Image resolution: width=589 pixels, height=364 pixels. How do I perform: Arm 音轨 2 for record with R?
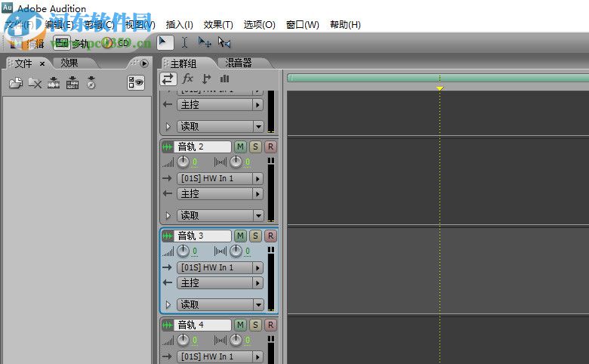pos(270,147)
